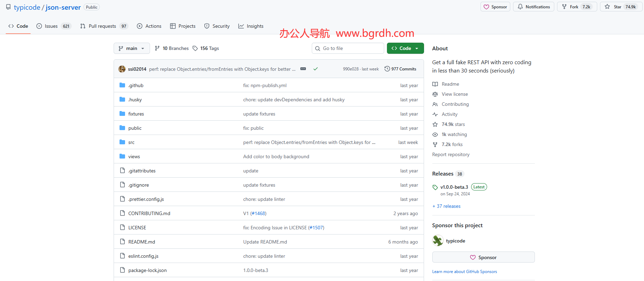Viewport: 644px width, 281px height.
Task: Open the + 37 releases link
Action: pyautogui.click(x=447, y=206)
